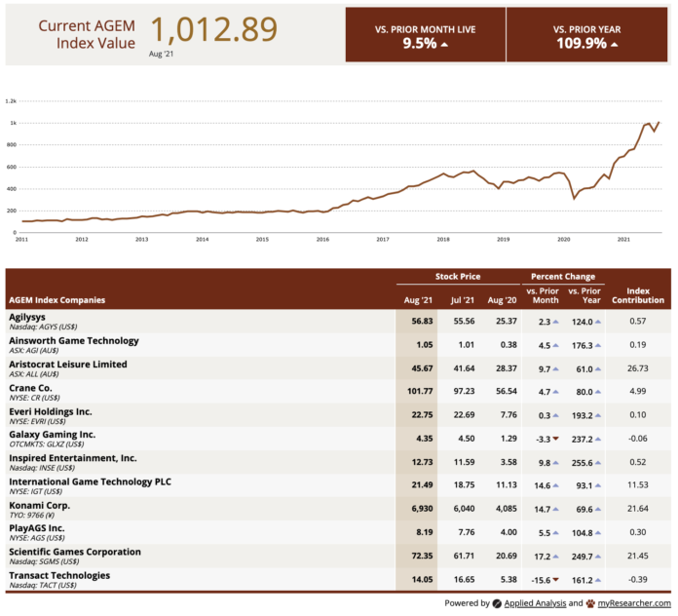Click ticker text OTCMKTS: GLXZ (US$)

[x=47, y=444]
